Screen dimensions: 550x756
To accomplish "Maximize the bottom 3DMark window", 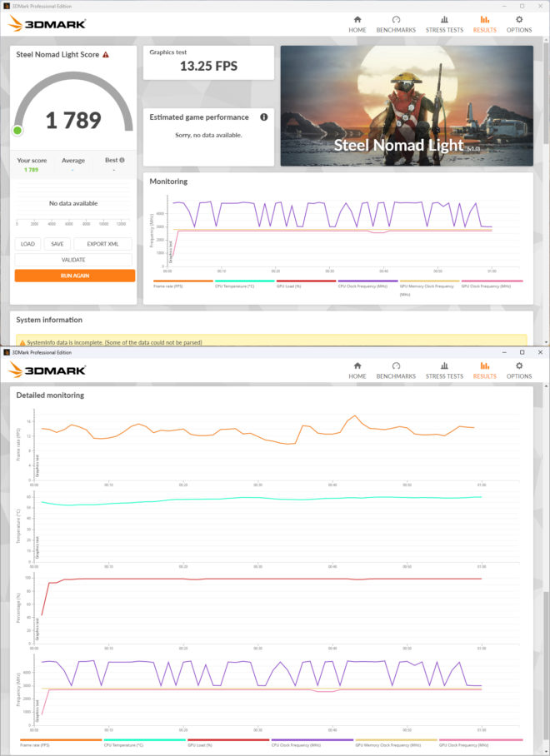I will pyautogui.click(x=522, y=352).
